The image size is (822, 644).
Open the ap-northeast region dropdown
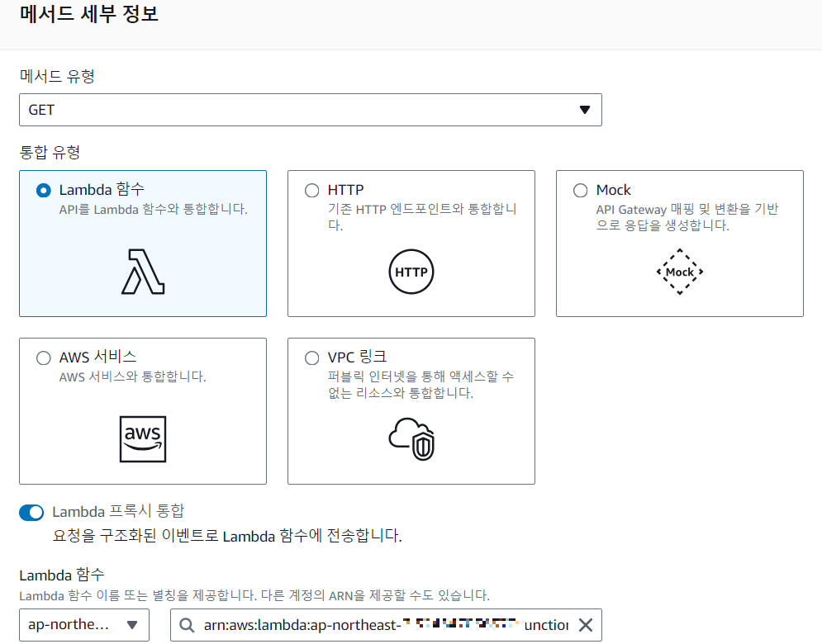point(84,625)
